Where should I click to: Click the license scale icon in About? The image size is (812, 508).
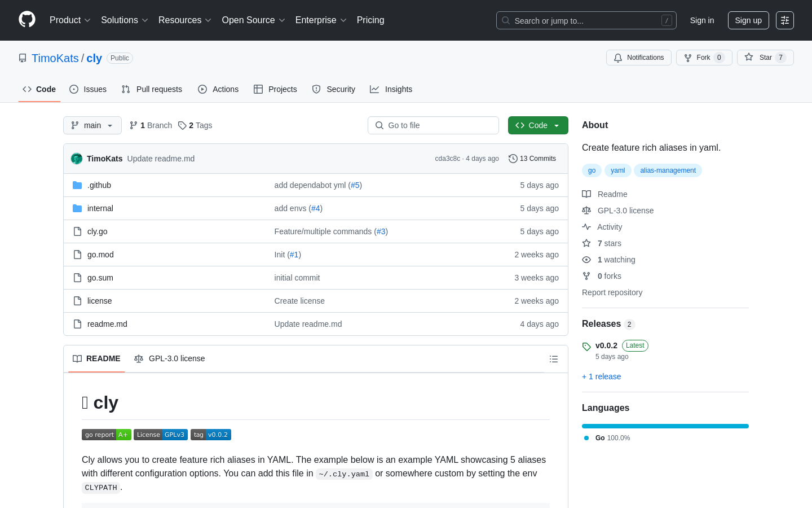(x=586, y=211)
